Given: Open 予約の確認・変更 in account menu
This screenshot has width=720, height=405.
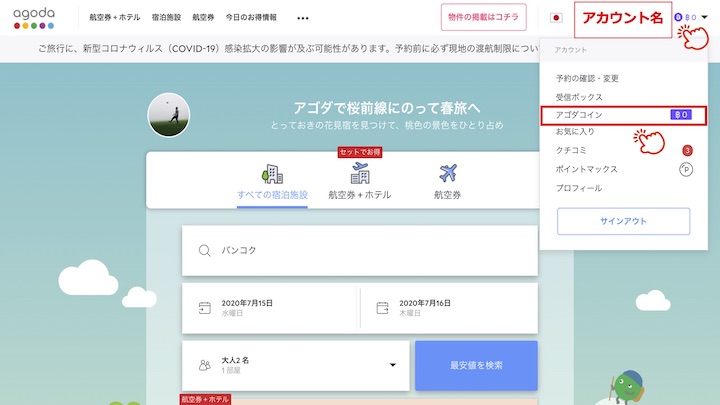Looking at the screenshot, I should 587,79.
